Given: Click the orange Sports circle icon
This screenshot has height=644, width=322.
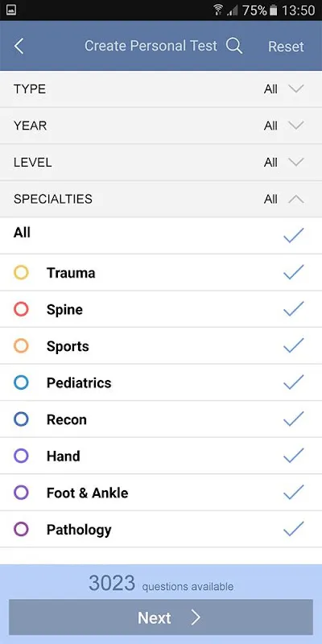Looking at the screenshot, I should (21, 346).
